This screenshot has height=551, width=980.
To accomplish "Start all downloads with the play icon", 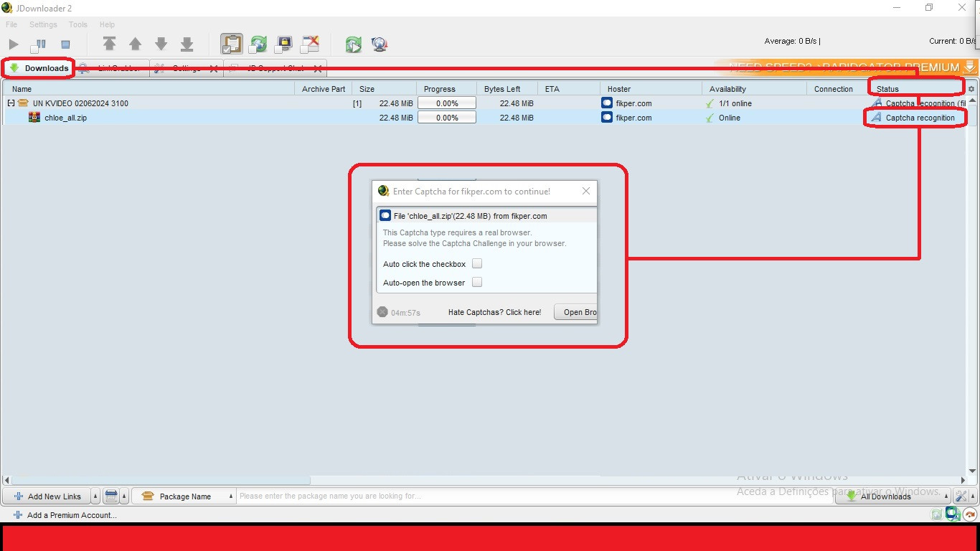I will [14, 44].
